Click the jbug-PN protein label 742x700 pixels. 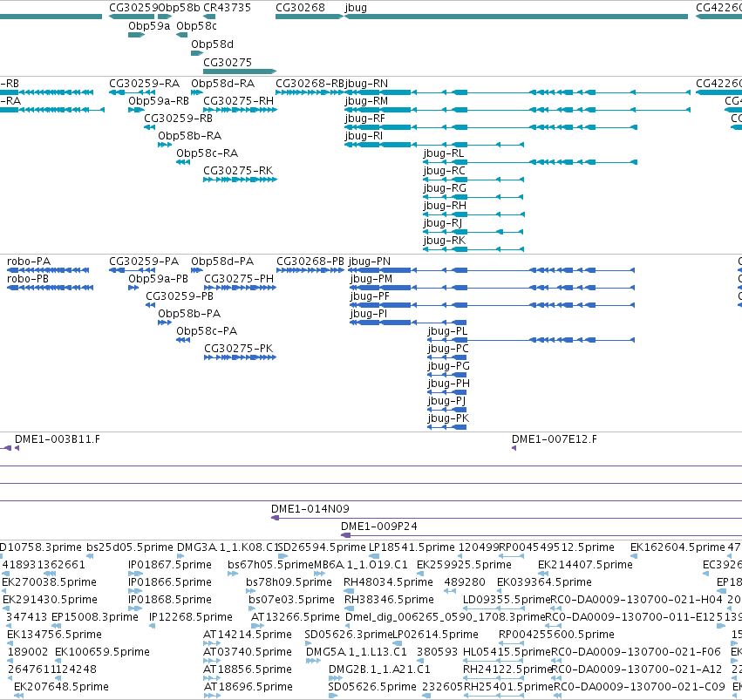click(x=370, y=262)
